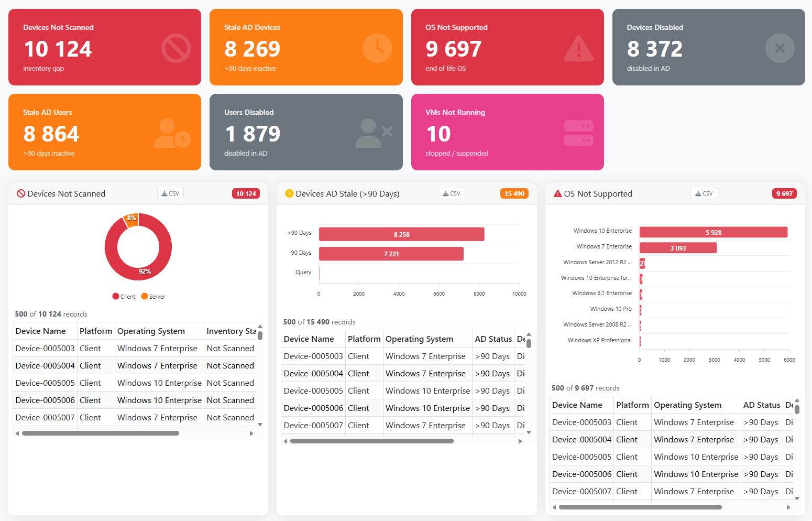Viewport: 812px width, 521px height.
Task: Click Windows XP Professional chart label
Action: click(600, 340)
